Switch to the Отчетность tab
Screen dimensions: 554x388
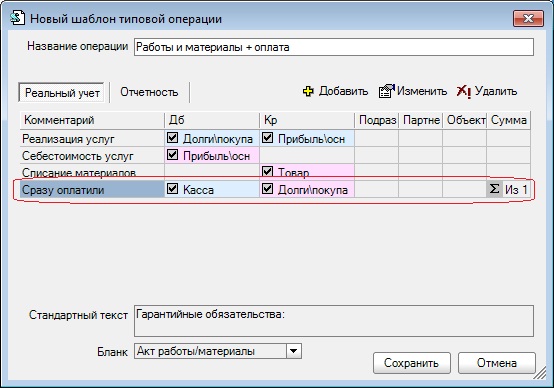[x=149, y=92]
